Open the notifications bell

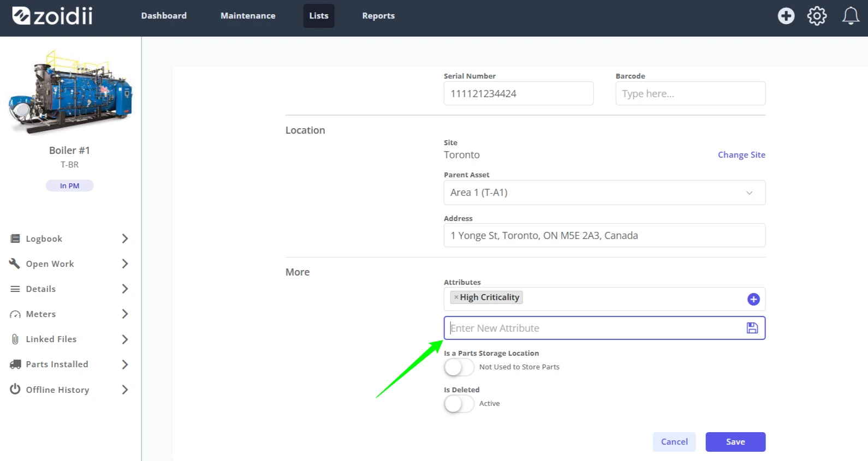tap(851, 16)
